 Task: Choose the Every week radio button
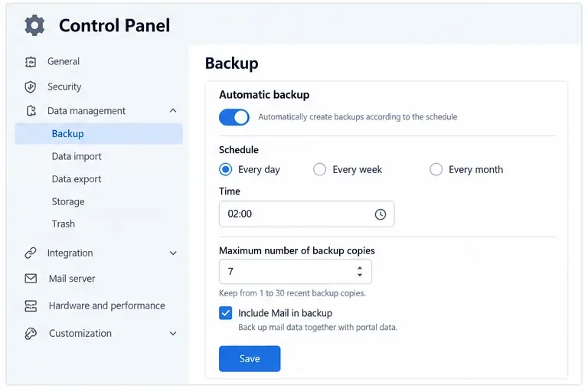[319, 169]
